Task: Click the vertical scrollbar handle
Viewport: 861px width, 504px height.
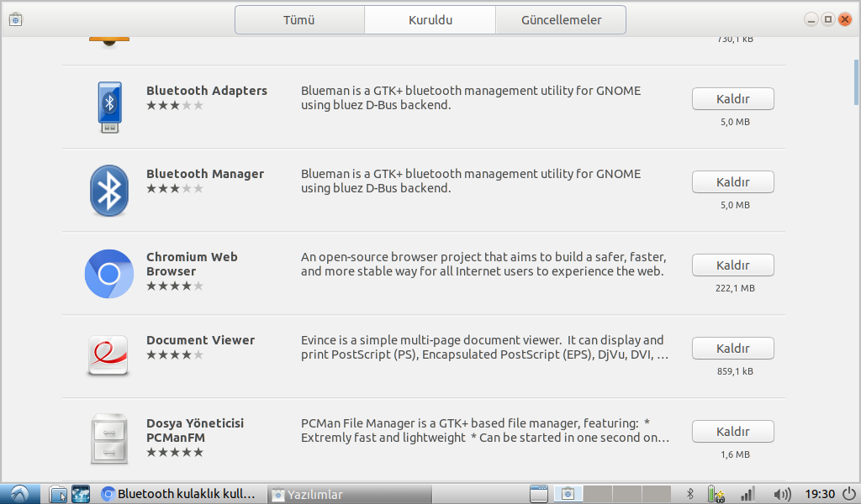Action: [x=857, y=82]
